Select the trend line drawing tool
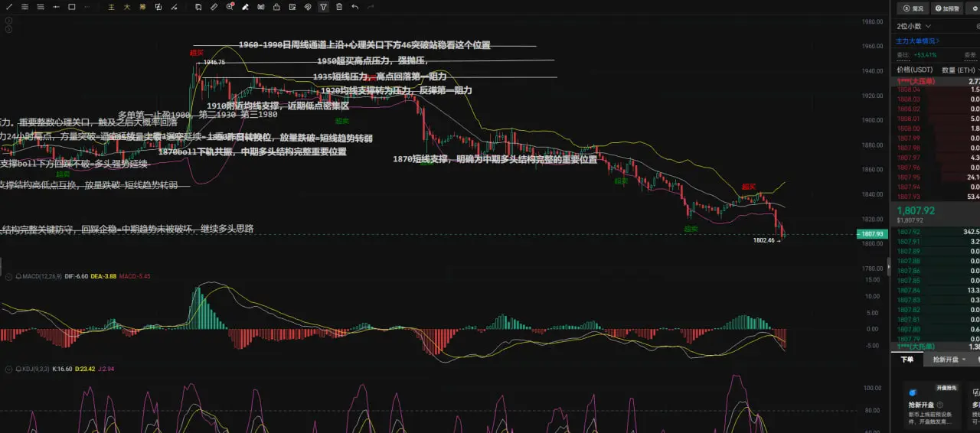 9,7
